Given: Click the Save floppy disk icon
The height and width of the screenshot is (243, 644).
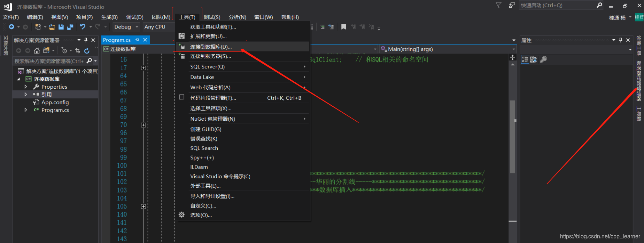Looking at the screenshot, I should tap(61, 27).
